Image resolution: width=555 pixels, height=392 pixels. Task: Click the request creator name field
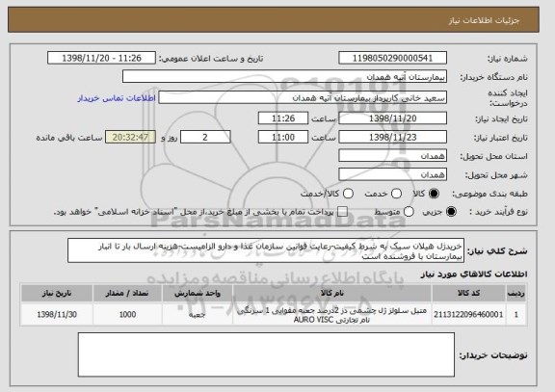coord(303,97)
